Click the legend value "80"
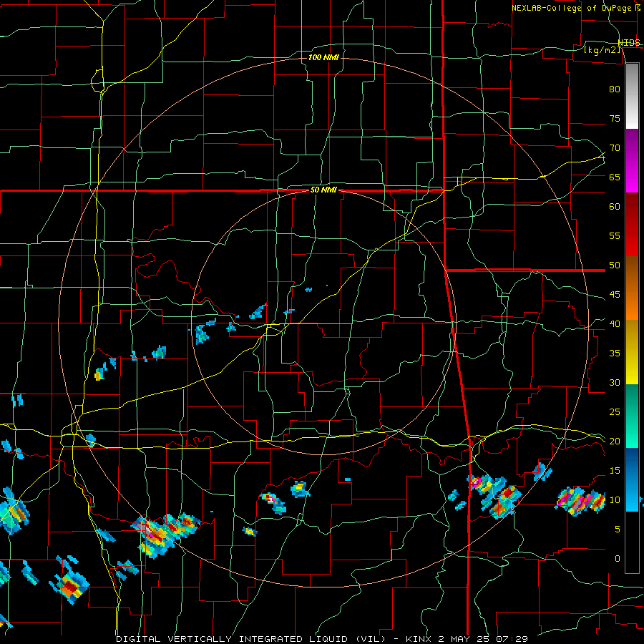The image size is (644, 644). point(615,89)
